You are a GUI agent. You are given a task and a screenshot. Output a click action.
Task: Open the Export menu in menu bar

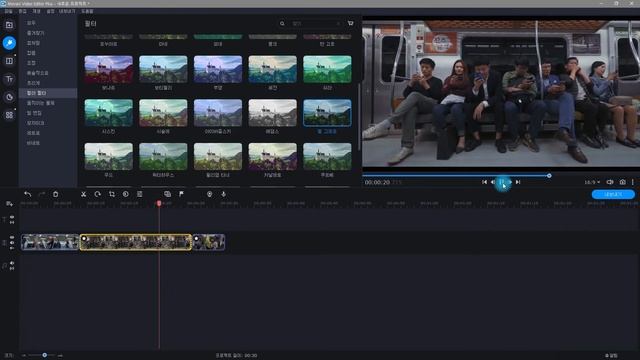click(67, 11)
